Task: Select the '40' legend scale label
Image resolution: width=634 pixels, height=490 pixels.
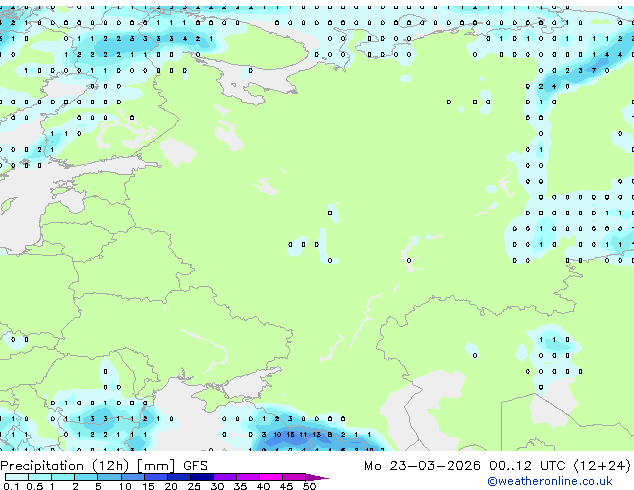Action: [x=263, y=486]
